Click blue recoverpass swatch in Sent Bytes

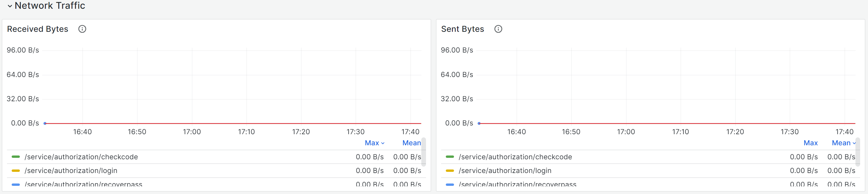[450, 185]
